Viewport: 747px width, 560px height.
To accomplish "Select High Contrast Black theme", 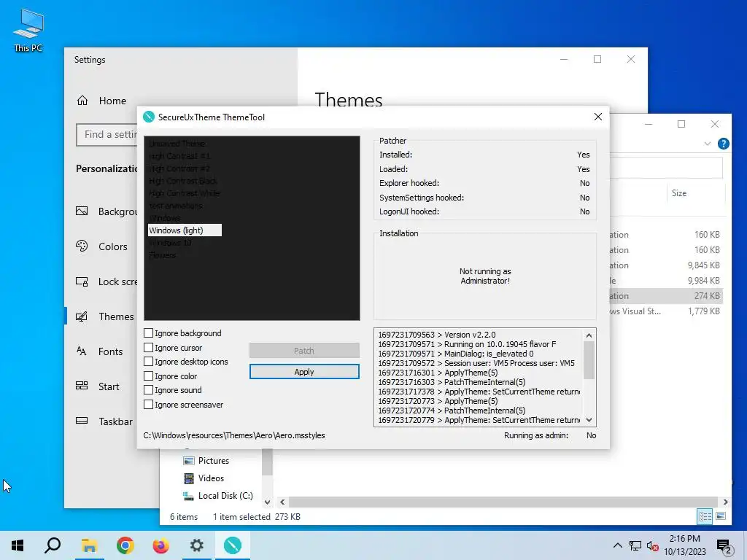I will click(x=183, y=181).
